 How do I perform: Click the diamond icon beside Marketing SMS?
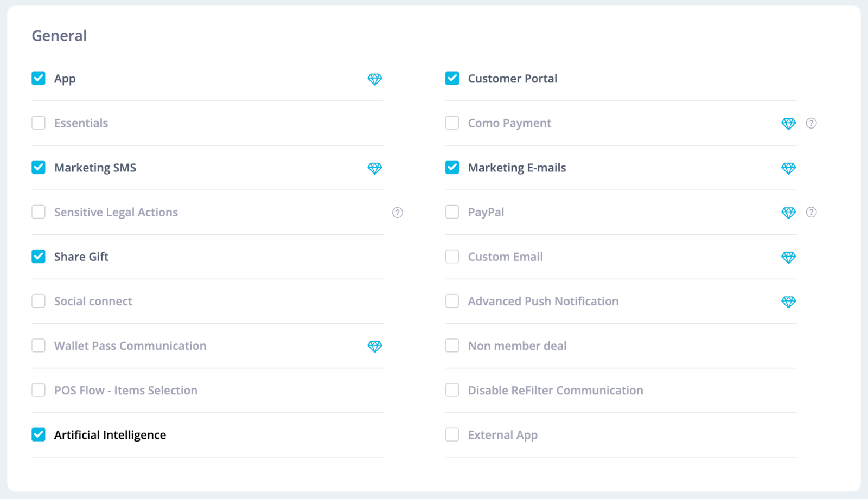tap(375, 168)
